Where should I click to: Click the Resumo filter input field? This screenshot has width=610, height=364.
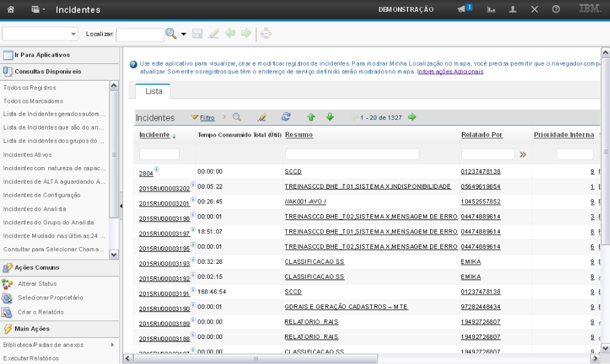tap(351, 155)
